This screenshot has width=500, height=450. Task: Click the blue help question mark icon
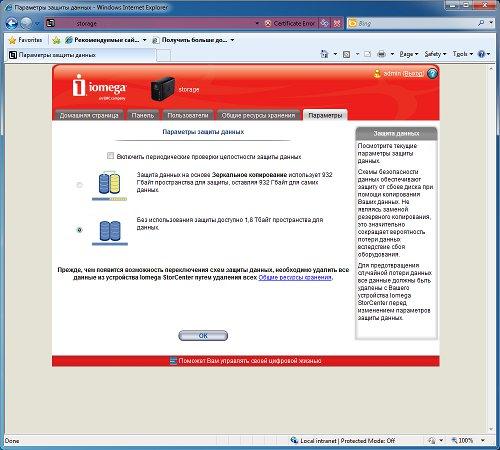432,74
